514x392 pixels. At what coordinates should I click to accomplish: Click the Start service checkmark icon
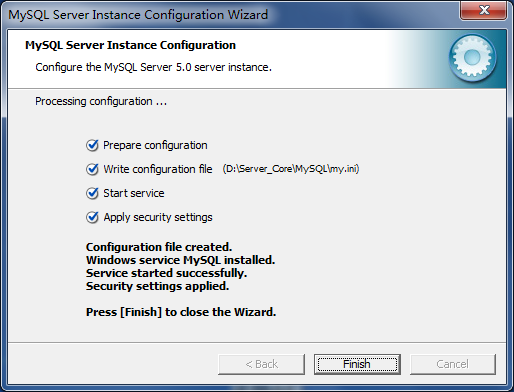click(x=92, y=193)
